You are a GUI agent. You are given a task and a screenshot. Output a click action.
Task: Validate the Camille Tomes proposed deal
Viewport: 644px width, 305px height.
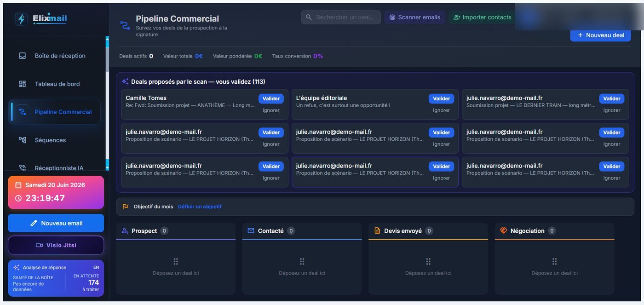pos(271,98)
